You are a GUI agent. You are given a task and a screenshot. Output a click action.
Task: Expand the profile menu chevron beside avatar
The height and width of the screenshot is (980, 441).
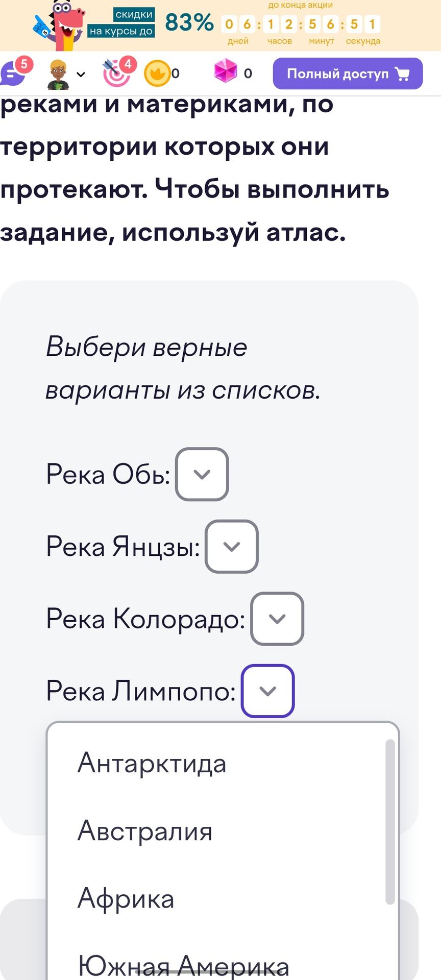pos(81,75)
